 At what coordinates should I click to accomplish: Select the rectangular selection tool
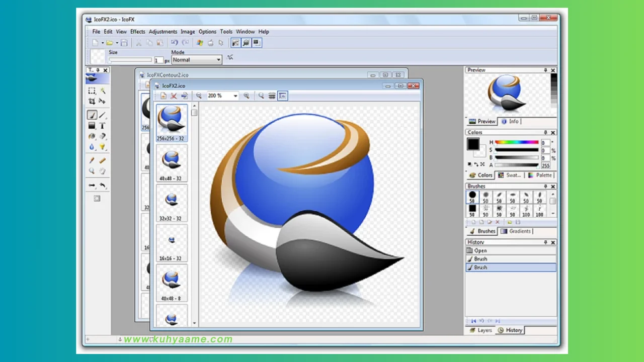[x=92, y=91]
